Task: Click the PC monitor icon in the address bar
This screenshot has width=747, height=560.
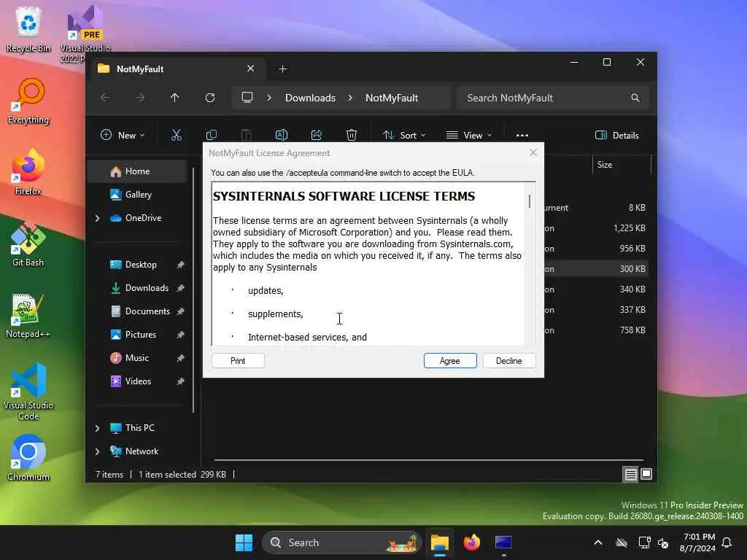Action: 247,98
